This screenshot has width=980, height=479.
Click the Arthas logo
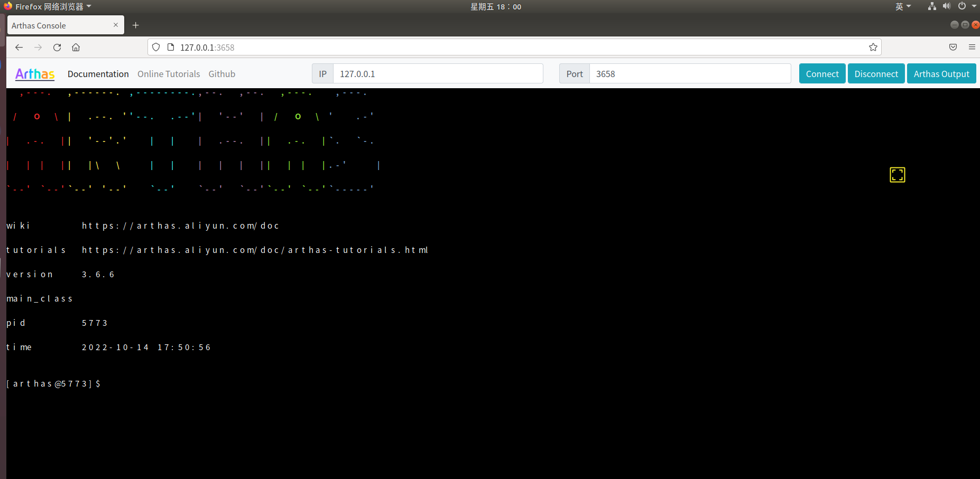[35, 74]
